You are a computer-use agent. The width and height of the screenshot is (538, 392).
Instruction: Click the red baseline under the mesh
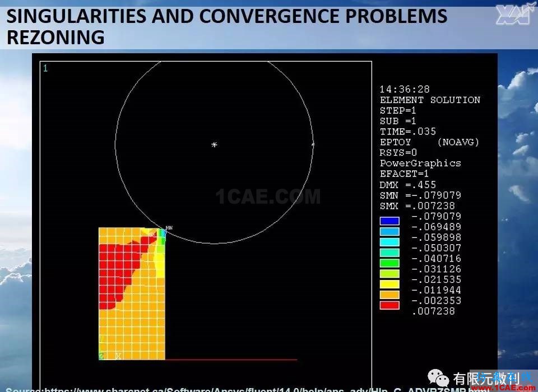231,360
